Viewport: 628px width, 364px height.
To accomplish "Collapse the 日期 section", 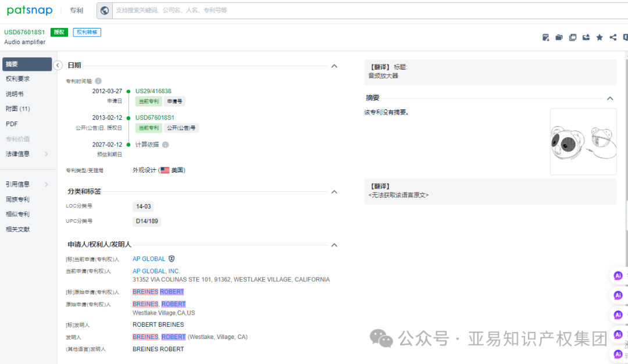I will pos(334,66).
